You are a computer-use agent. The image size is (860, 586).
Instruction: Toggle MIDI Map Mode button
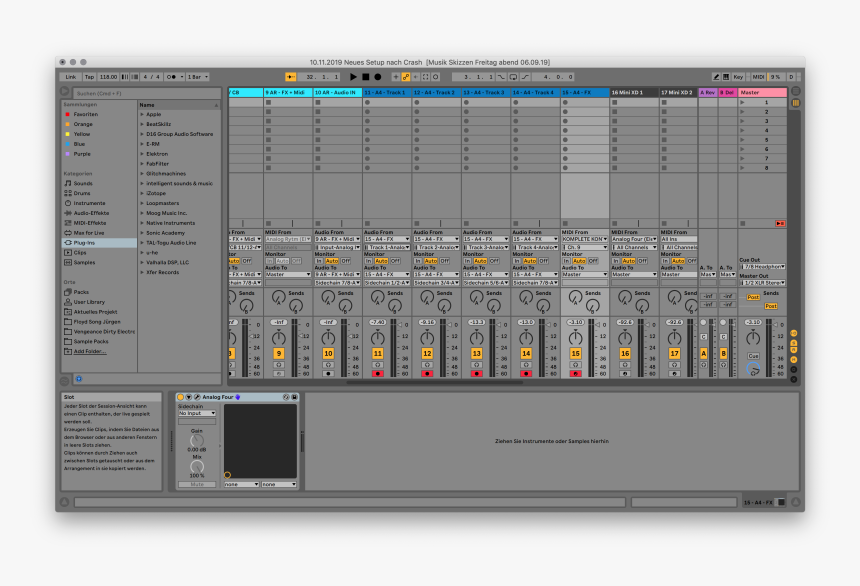point(758,77)
